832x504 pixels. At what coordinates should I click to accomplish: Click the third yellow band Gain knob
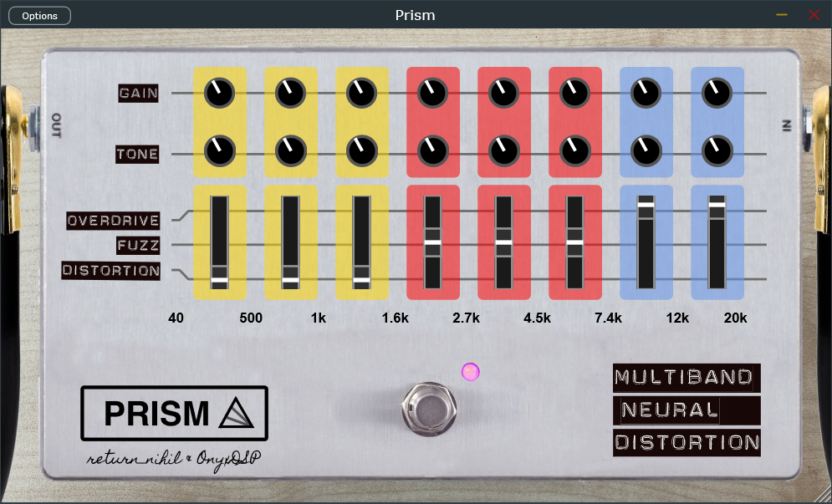pos(361,94)
